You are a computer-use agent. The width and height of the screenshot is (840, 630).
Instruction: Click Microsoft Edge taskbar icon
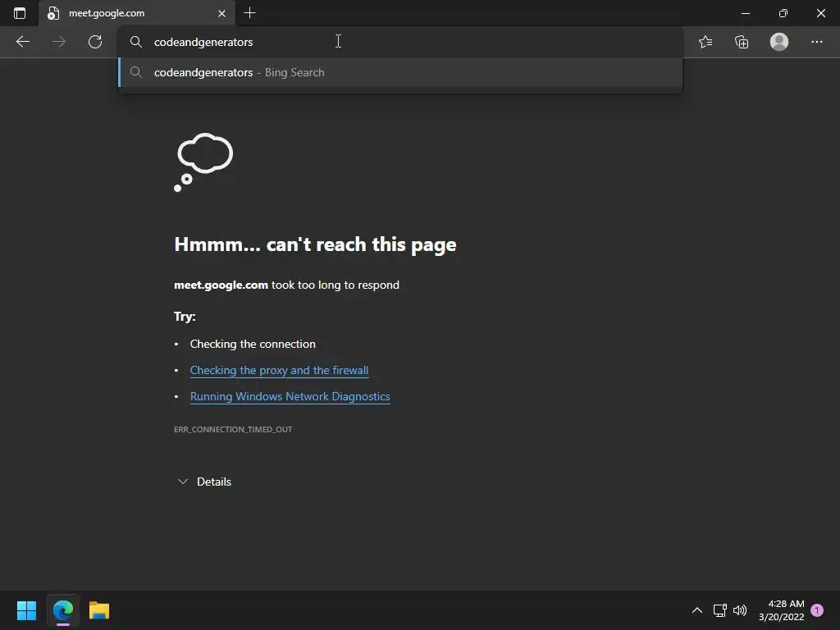coord(62,610)
